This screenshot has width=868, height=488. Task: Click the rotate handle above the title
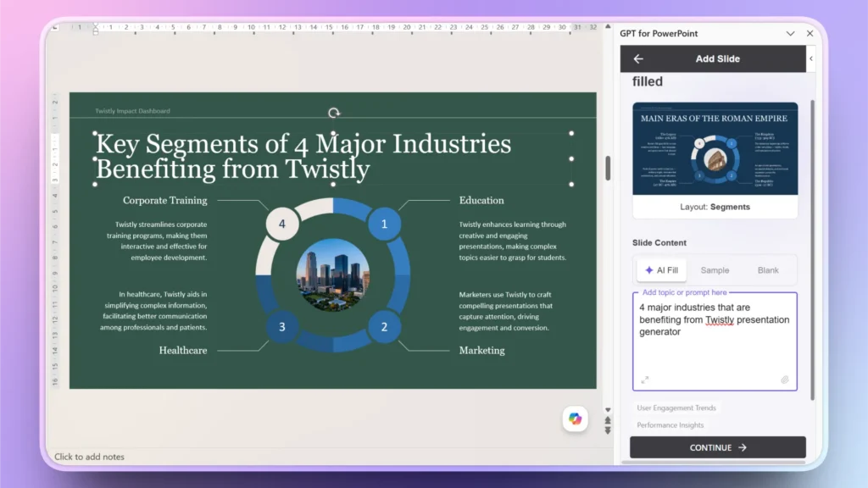333,113
